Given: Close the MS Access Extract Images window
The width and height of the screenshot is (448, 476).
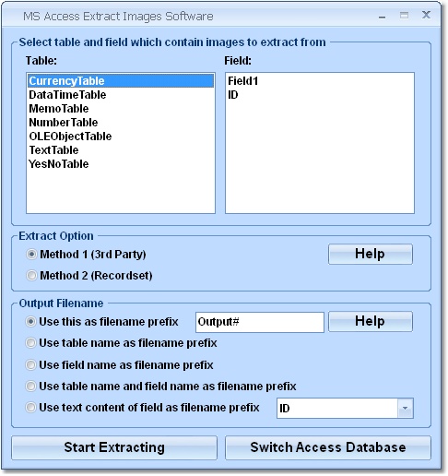Looking at the screenshot, I should click(426, 15).
